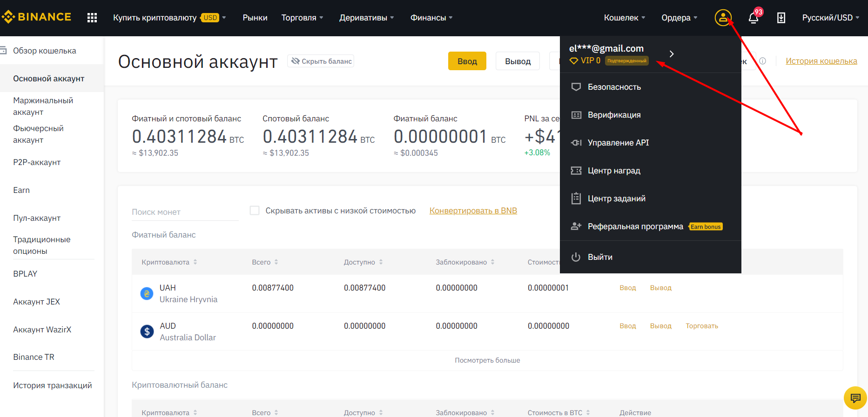
Task: Click the add-user icon next to Реферальная программа
Action: [576, 226]
